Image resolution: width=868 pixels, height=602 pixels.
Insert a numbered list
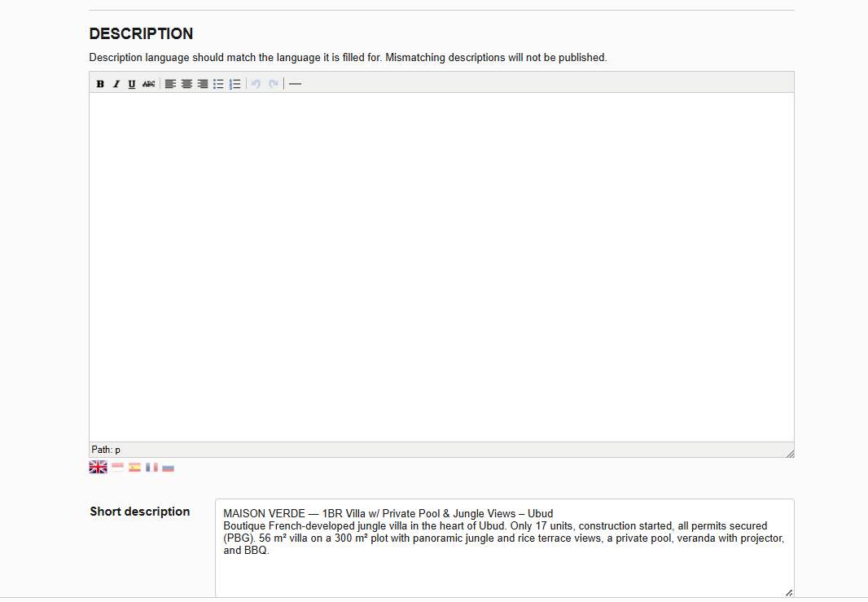235,84
